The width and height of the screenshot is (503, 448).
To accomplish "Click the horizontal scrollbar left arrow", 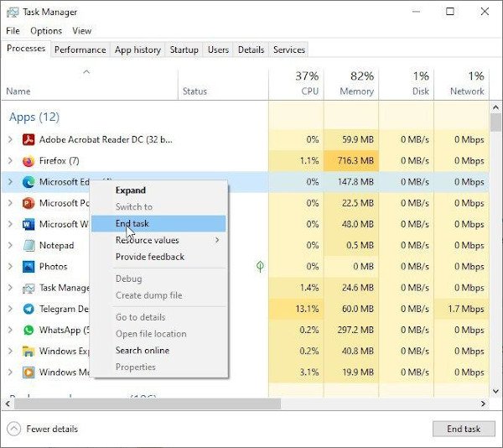I will [x=8, y=404].
